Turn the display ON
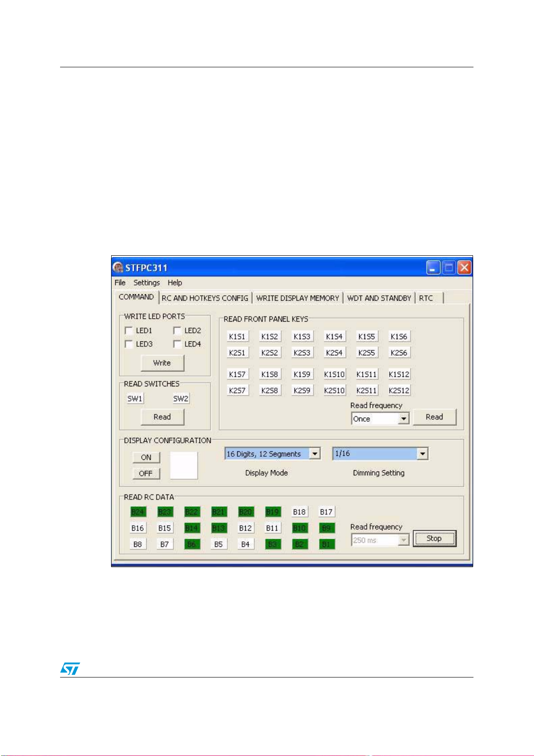 (x=146, y=457)
